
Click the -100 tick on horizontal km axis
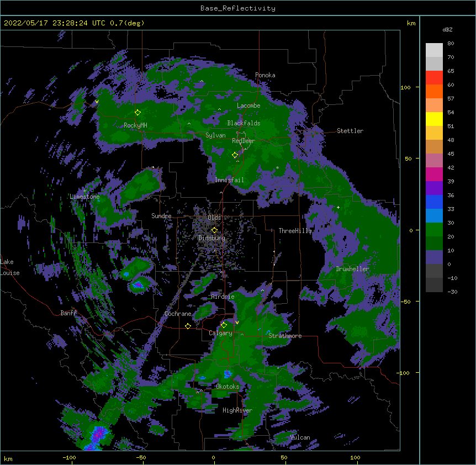70,457
